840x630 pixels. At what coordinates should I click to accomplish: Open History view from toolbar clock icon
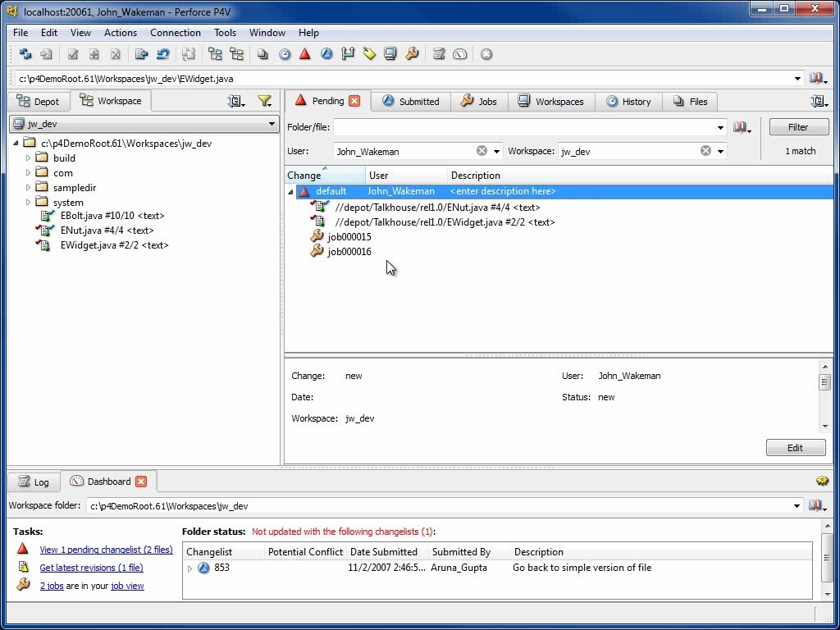(285, 54)
